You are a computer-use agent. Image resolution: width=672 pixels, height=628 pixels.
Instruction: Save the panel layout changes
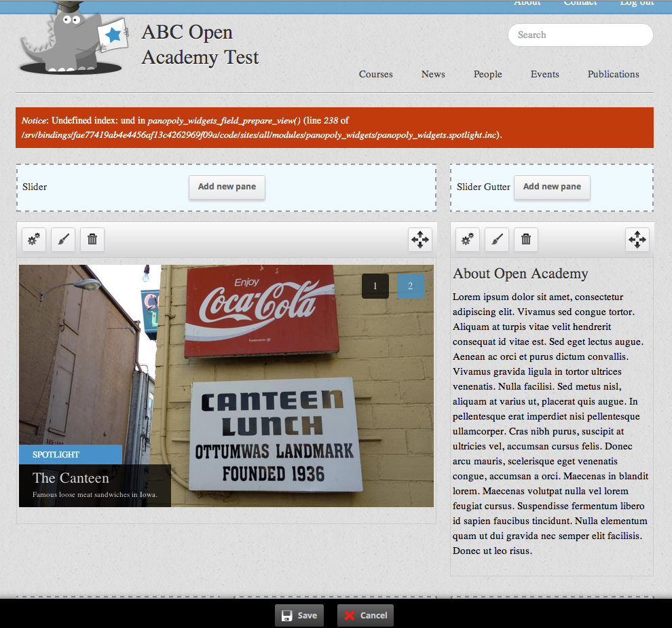pos(299,616)
